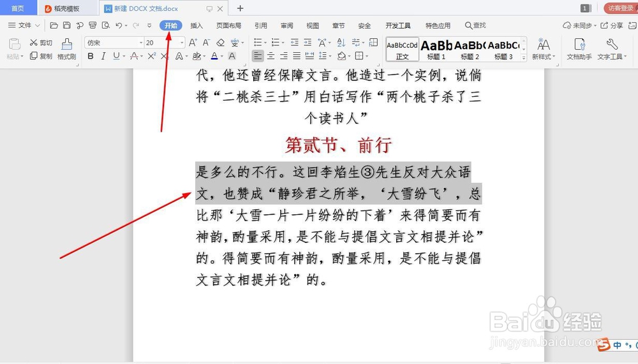Open the font name 仿宋 dropdown
The height and width of the screenshot is (364, 638).
(x=141, y=43)
